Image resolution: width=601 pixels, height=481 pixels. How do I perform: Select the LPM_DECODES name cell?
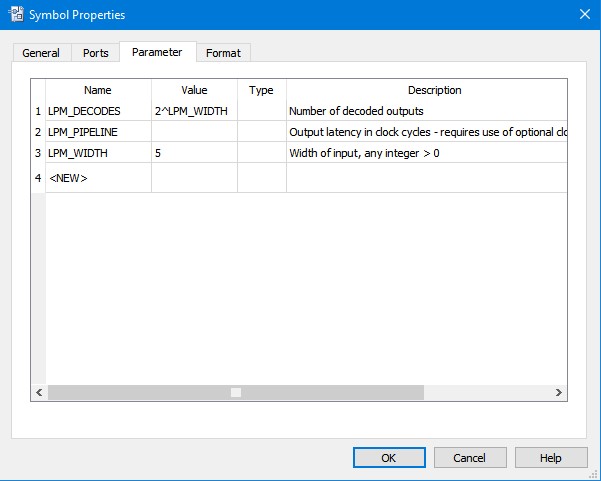[98, 111]
